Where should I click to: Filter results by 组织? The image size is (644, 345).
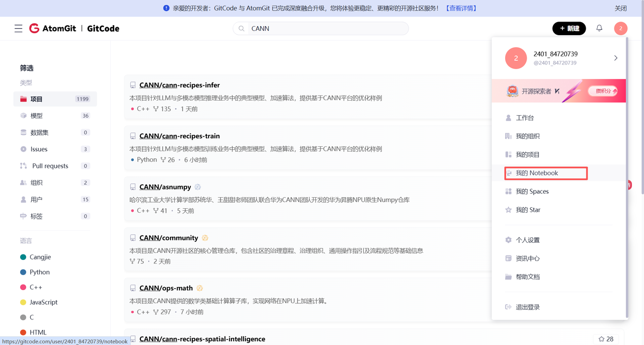click(x=55, y=183)
